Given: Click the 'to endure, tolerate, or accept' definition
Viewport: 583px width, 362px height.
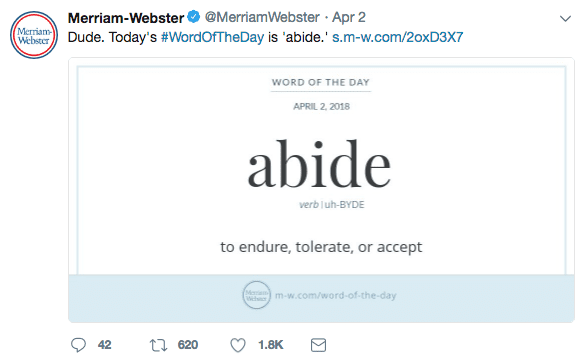Looking at the screenshot, I should [321, 247].
